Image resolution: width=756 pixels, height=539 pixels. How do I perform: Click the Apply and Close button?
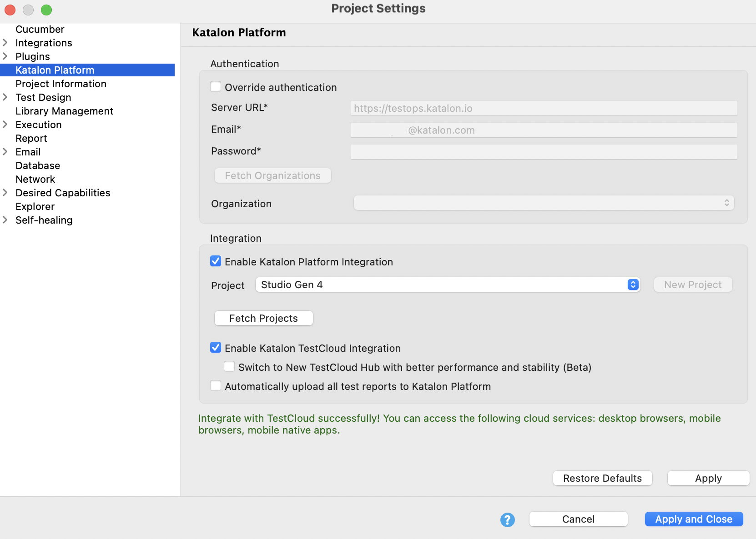coord(693,519)
